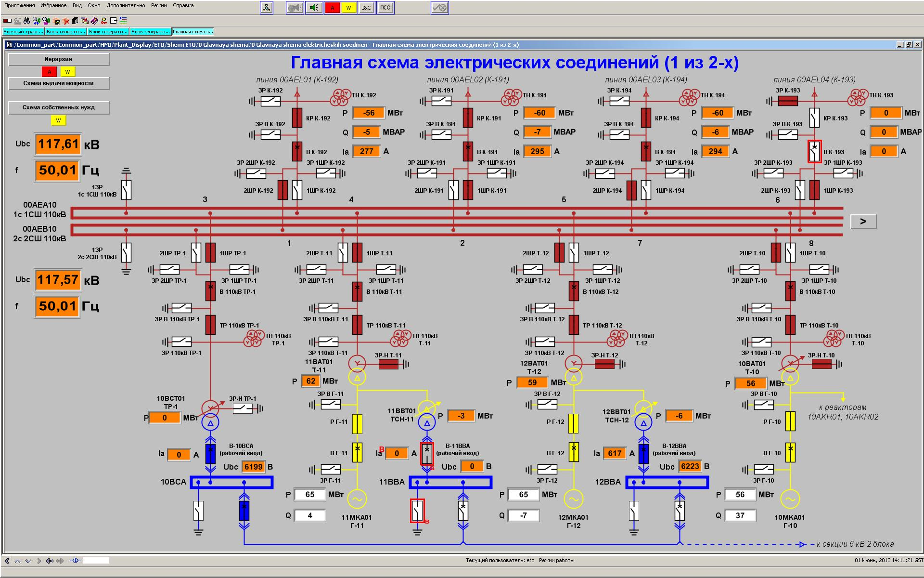The height and width of the screenshot is (578, 924).
Task: Click the upper Ubc value 117,61 кВ
Action: [58, 144]
